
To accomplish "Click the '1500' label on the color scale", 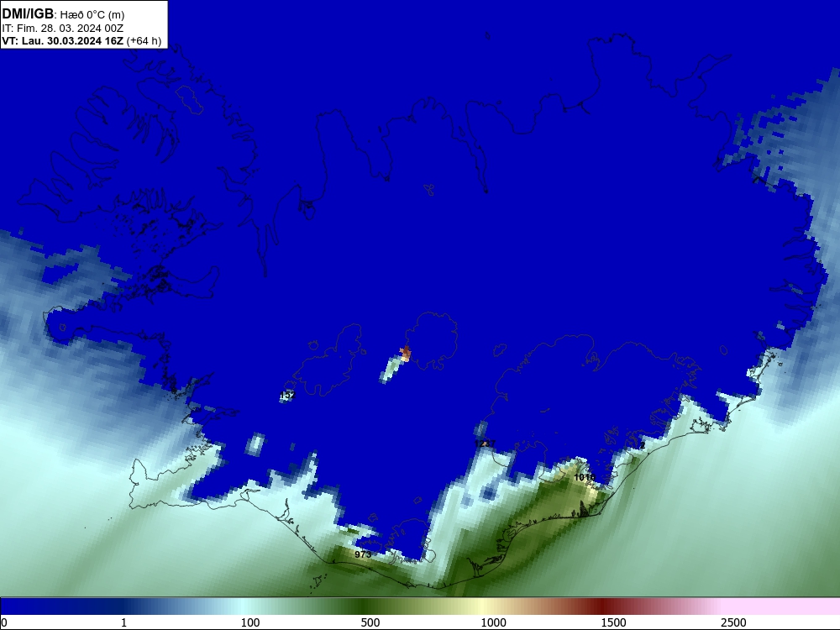I will pos(613,622).
